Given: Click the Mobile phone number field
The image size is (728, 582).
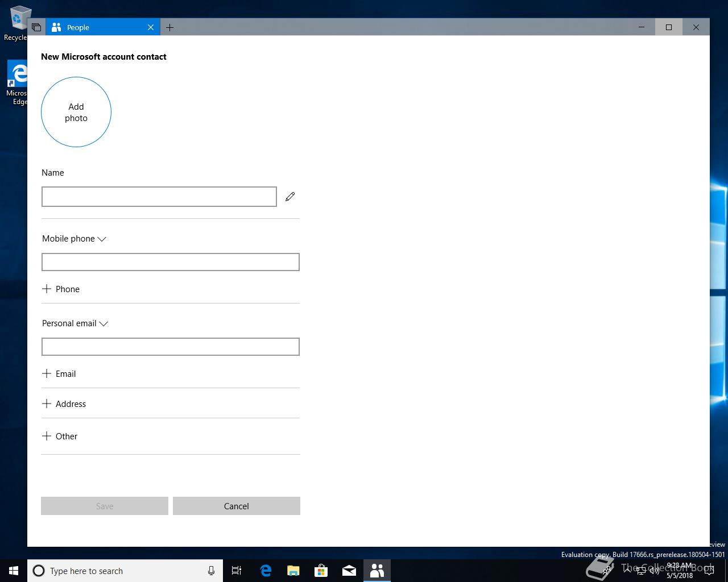Looking at the screenshot, I should pos(171,262).
